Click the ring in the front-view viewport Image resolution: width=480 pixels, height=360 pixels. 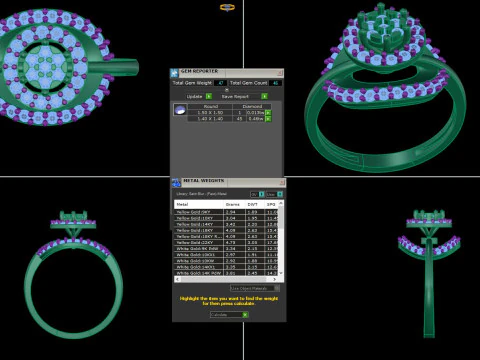click(x=73, y=275)
